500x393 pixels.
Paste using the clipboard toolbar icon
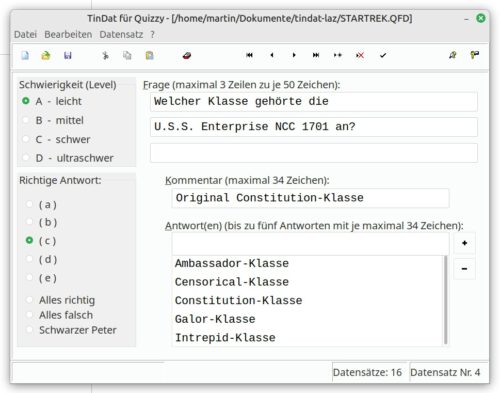point(149,55)
